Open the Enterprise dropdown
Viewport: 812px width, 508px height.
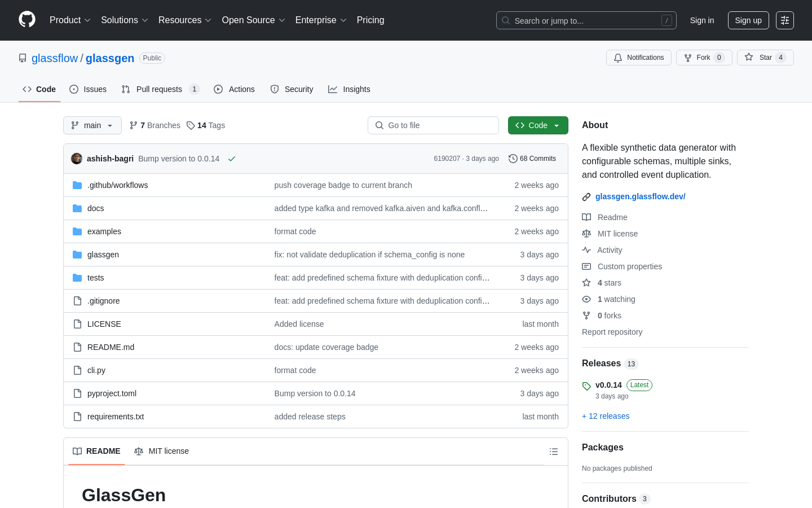(321, 20)
